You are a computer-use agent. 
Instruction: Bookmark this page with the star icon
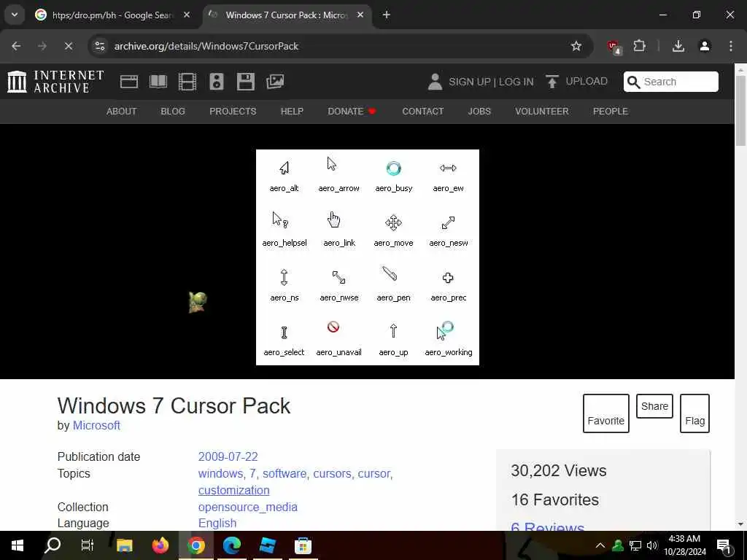pos(576,46)
